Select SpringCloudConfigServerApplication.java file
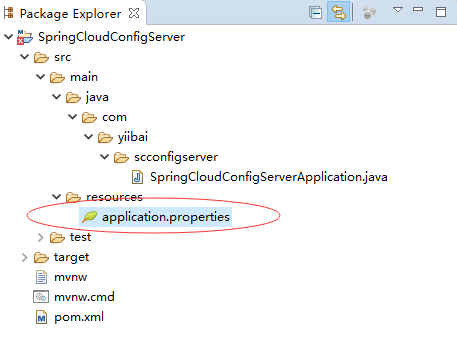This screenshot has height=362, width=457. pos(269,177)
